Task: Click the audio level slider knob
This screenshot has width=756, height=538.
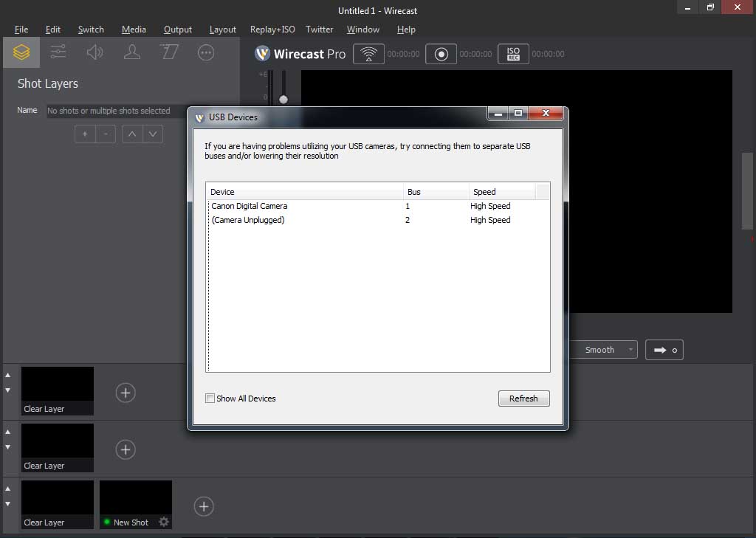Action: (283, 100)
